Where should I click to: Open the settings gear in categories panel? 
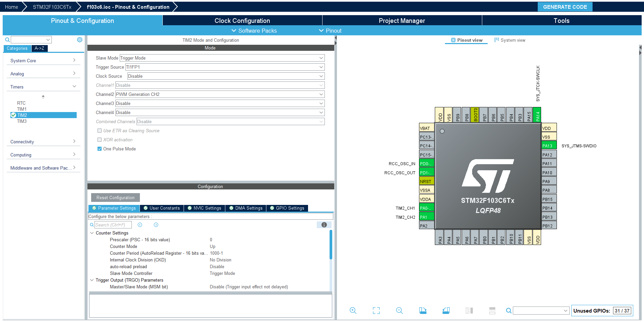coord(80,40)
